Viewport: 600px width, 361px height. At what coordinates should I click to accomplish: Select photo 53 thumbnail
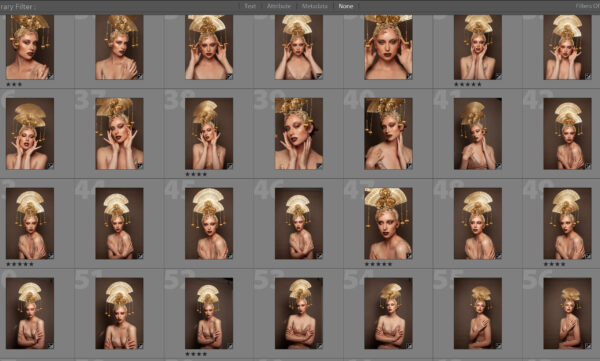click(x=299, y=314)
